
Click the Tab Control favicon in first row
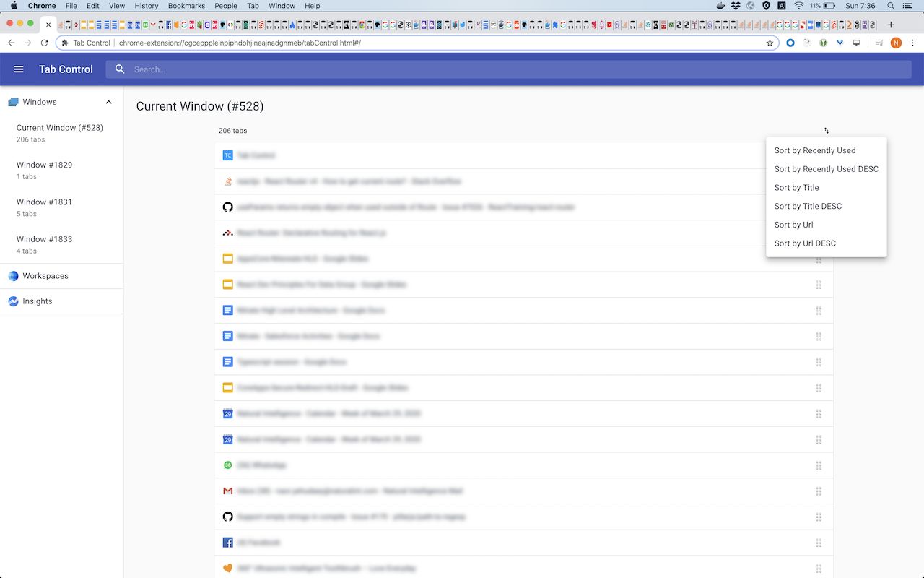[227, 155]
